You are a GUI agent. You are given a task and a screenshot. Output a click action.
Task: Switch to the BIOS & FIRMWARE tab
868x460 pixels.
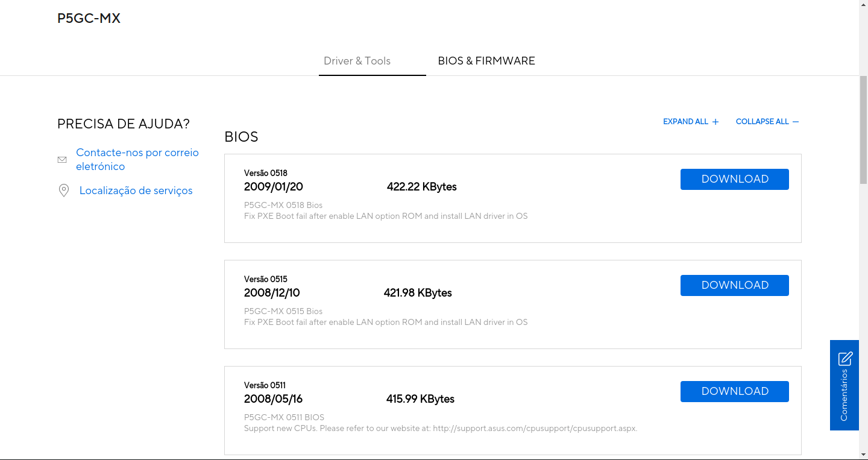tap(486, 61)
